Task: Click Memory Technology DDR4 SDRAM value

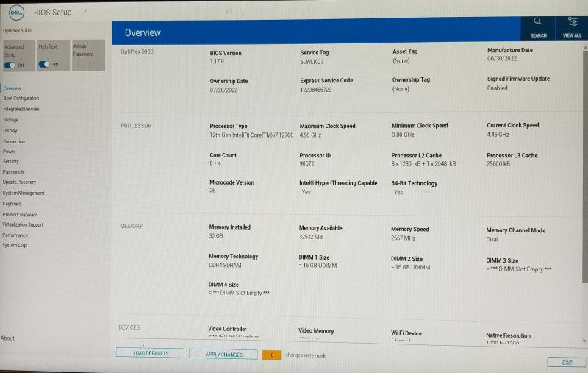Action: click(x=225, y=265)
